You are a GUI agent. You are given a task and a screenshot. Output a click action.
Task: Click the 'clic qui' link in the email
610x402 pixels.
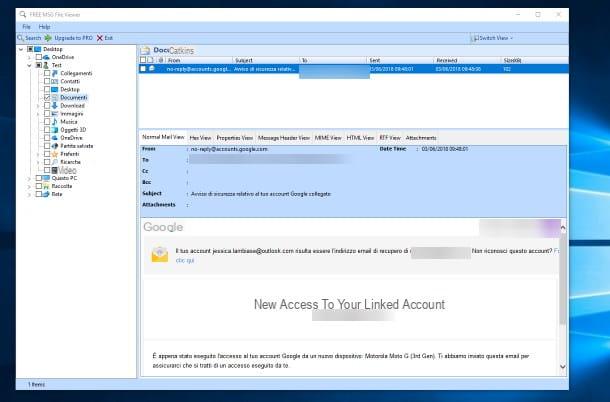pos(185,260)
